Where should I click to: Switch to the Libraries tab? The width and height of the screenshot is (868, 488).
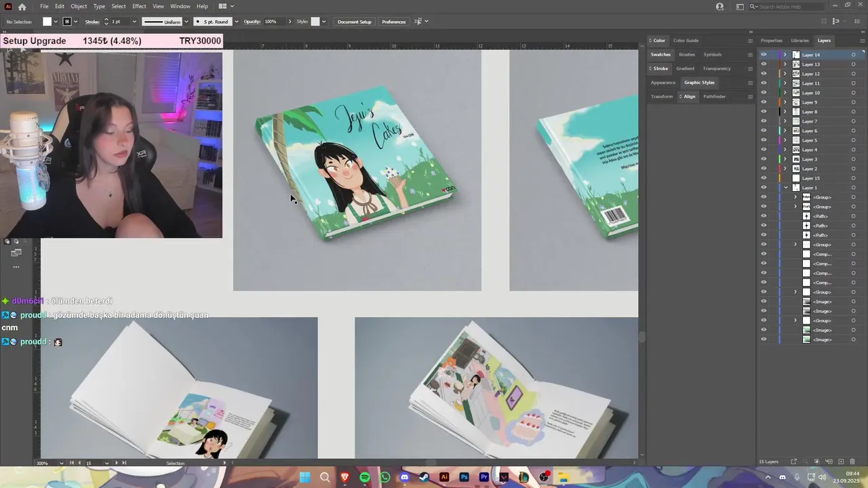point(800,41)
